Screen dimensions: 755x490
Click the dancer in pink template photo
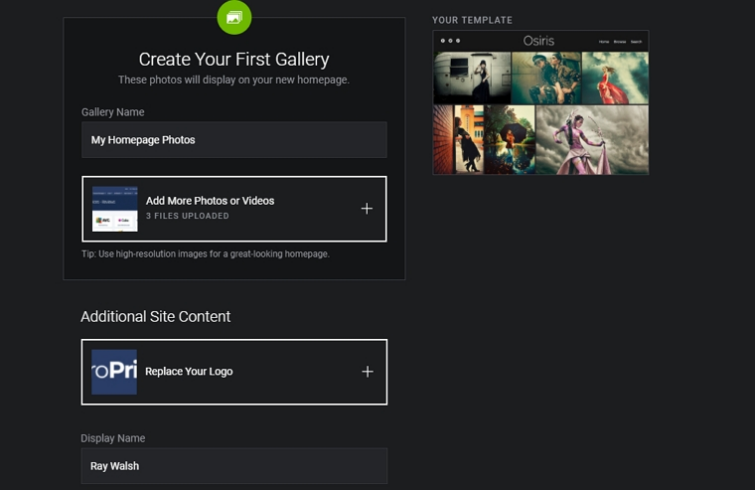(592, 140)
